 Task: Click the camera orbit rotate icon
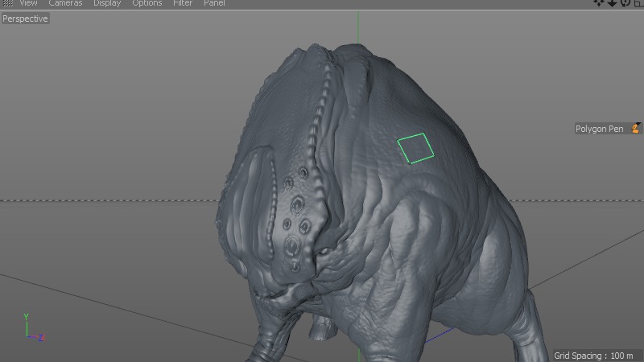pyautogui.click(x=625, y=2)
